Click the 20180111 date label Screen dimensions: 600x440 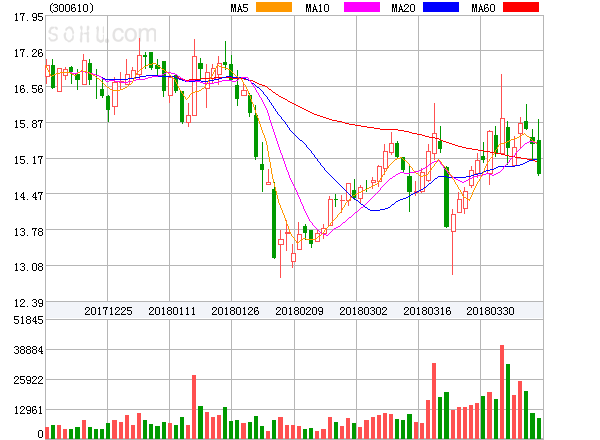[x=172, y=311]
